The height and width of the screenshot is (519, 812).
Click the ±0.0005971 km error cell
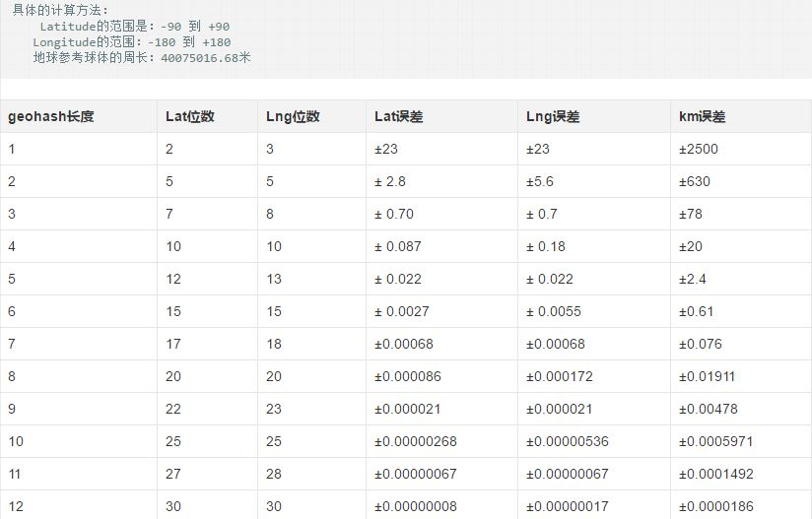tap(716, 441)
